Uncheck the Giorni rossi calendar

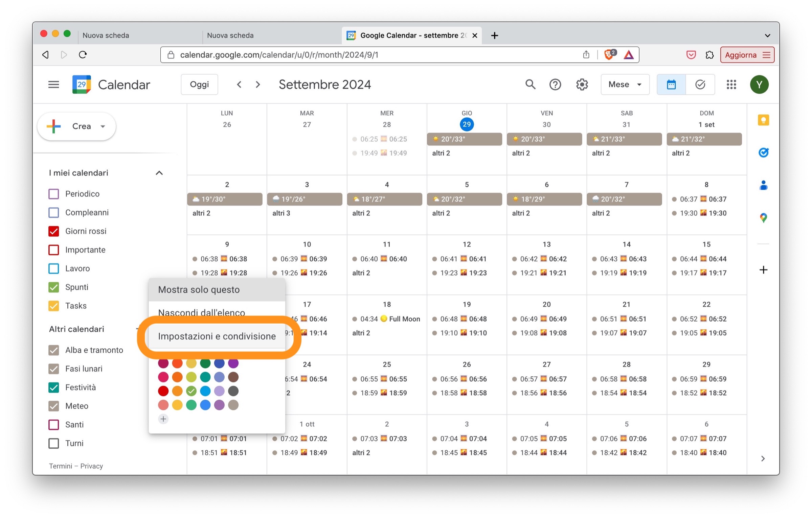[54, 231]
